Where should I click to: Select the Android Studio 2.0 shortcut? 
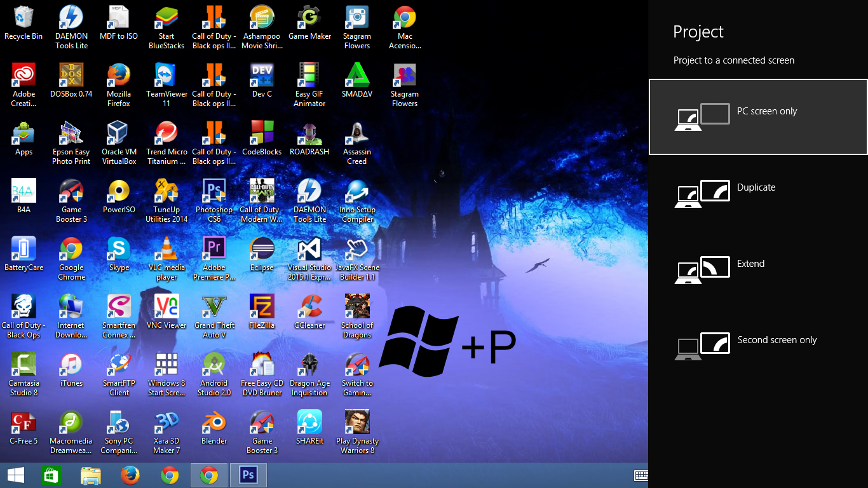[214, 375]
